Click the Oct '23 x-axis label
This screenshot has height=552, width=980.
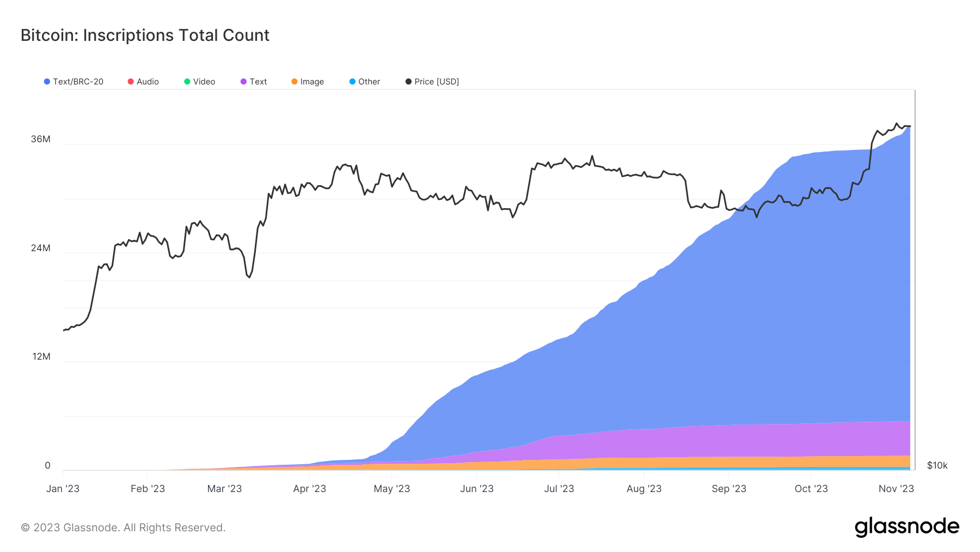[811, 489]
